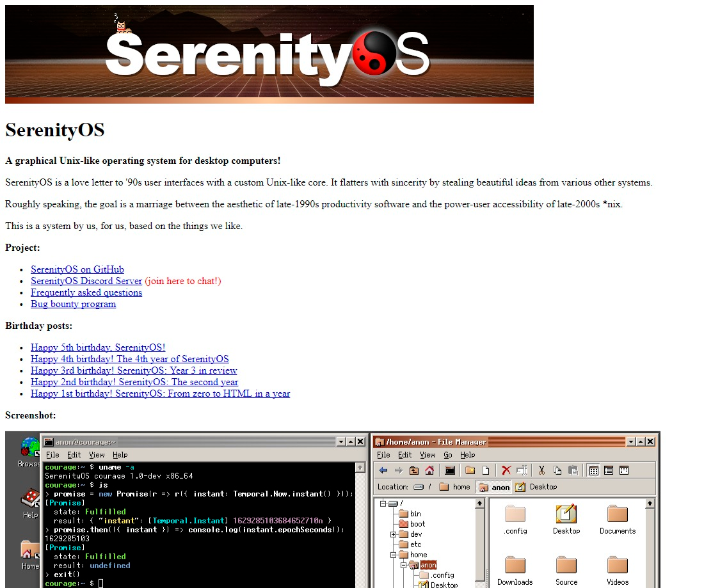Click the Terminal scrollbar up arrow
Screen dimensions: 704x588
[360, 468]
